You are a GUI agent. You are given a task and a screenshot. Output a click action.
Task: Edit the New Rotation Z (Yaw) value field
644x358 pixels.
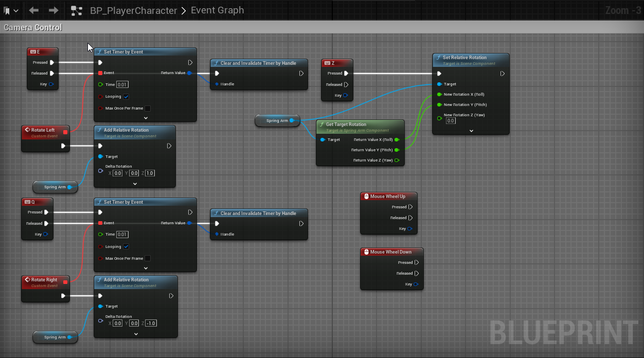pyautogui.click(x=451, y=121)
